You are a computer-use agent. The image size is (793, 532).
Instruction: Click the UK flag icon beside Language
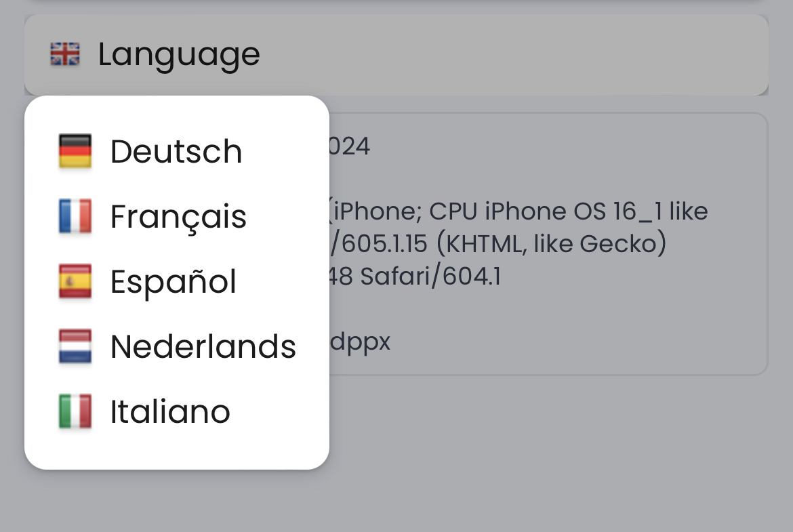(x=65, y=54)
